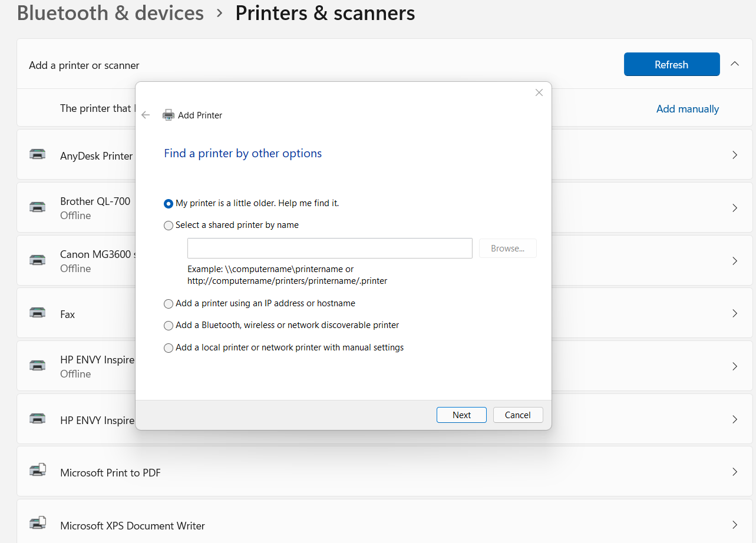756x543 pixels.
Task: Click the Add Printer dialog printer icon
Action: pyautogui.click(x=169, y=115)
